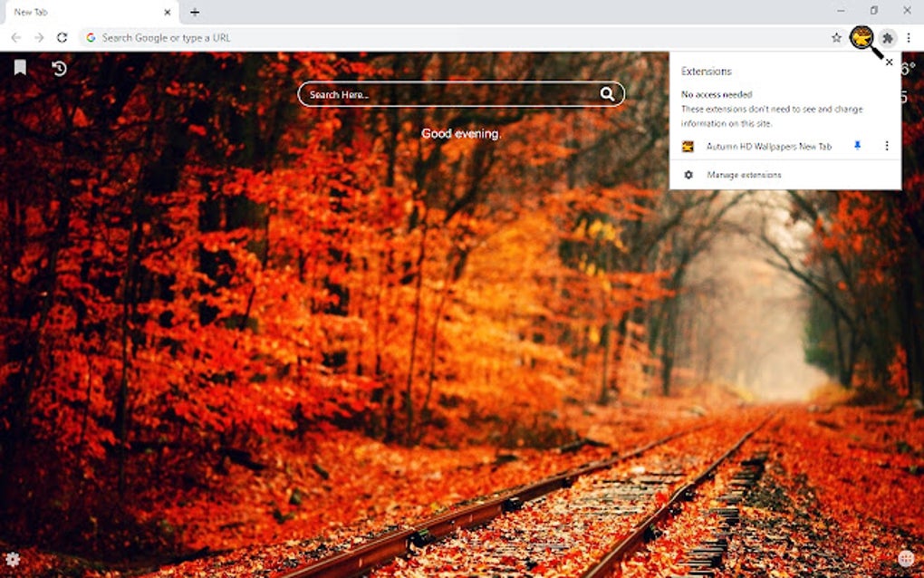
Task: Bookmark this tab with the star icon
Action: pos(836,38)
